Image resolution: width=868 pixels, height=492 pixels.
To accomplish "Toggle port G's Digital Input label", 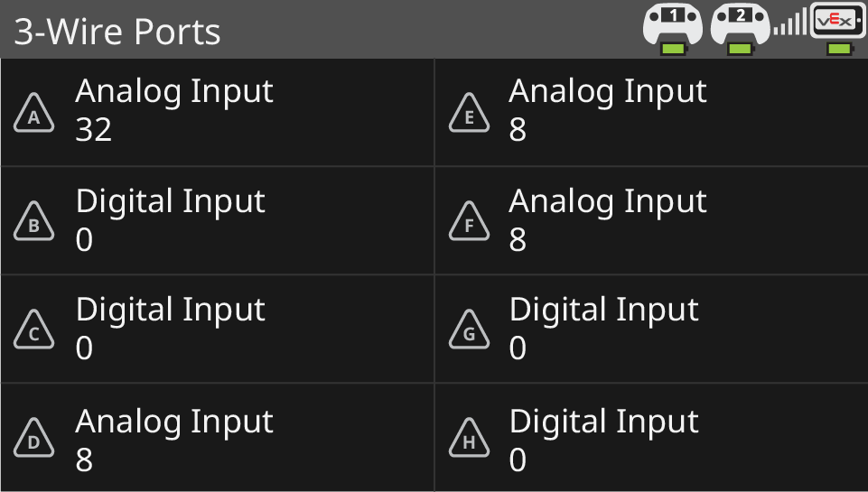I will tap(604, 310).
